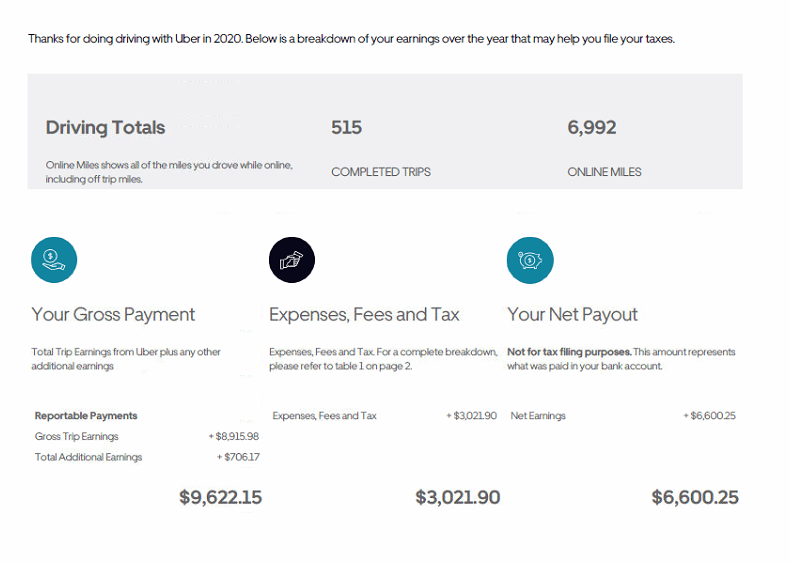Image resolution: width=790 pixels, height=564 pixels.
Task: Click the bold $3,021.90 expenses total
Action: click(x=457, y=497)
